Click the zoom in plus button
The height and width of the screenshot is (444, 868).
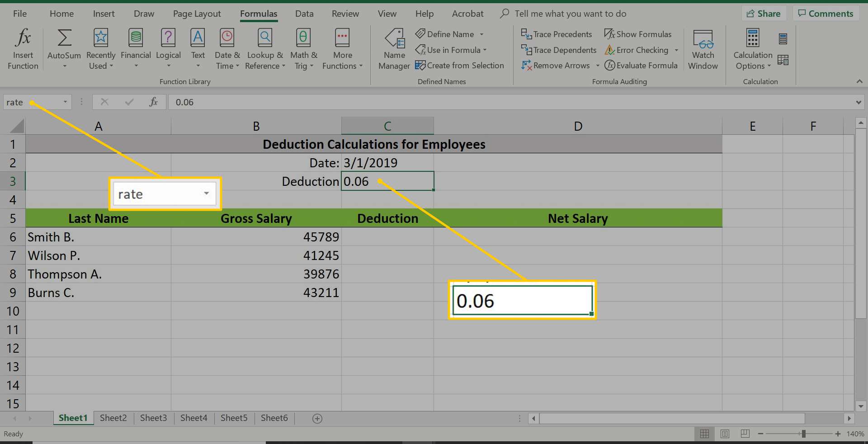click(838, 434)
